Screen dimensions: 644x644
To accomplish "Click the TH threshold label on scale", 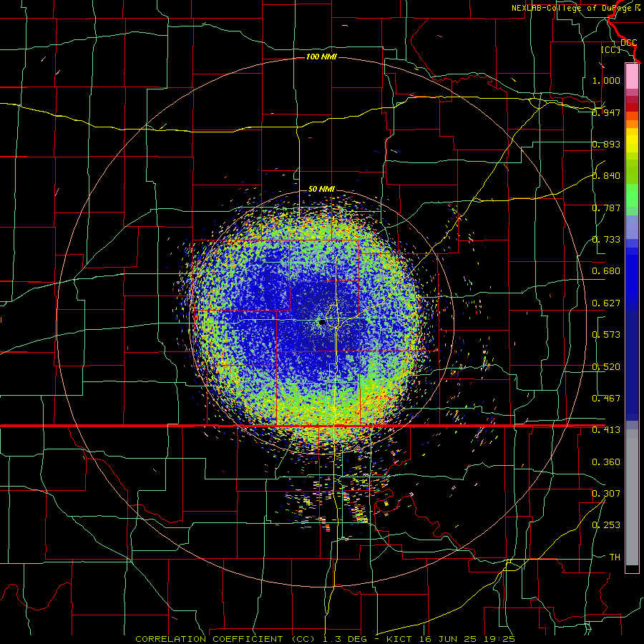I will coord(615,557).
